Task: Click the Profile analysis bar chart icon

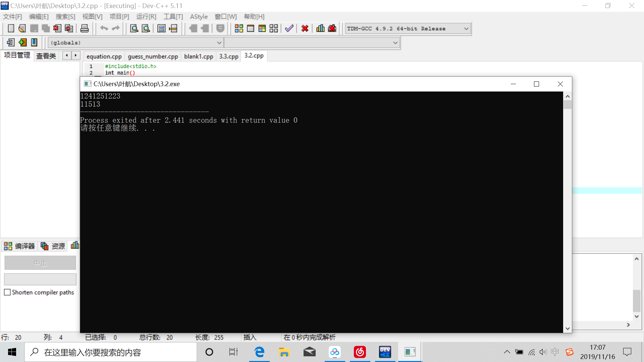Action: point(320,28)
